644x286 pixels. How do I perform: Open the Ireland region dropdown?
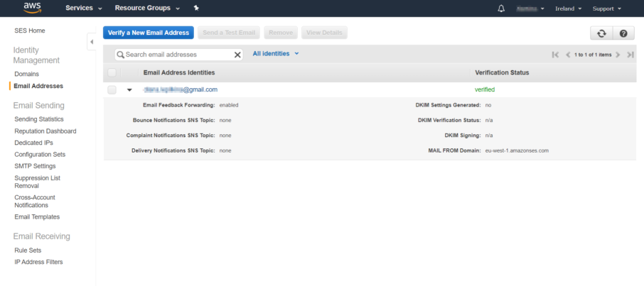[x=568, y=9]
